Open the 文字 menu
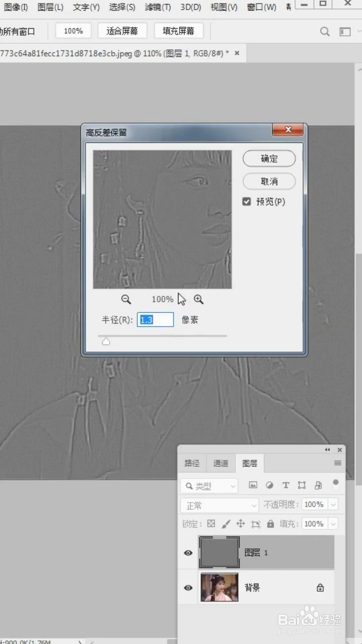Image resolution: width=362 pixels, height=644 pixels. (x=86, y=7)
